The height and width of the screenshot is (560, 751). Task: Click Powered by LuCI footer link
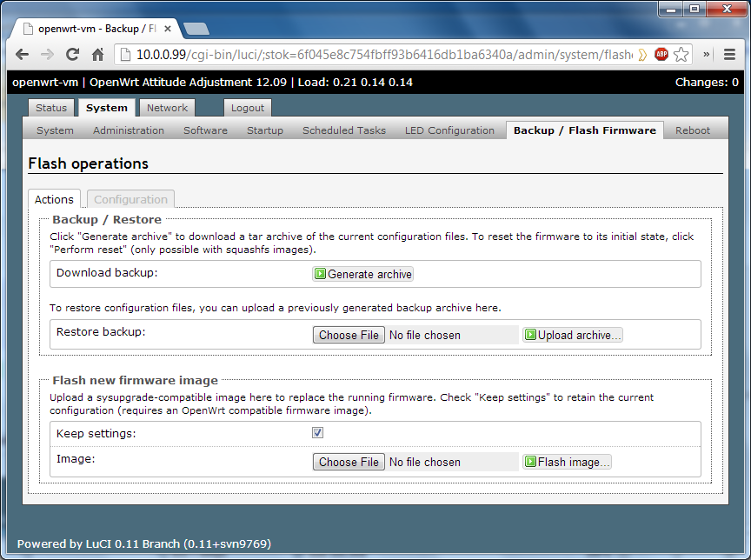(x=144, y=543)
